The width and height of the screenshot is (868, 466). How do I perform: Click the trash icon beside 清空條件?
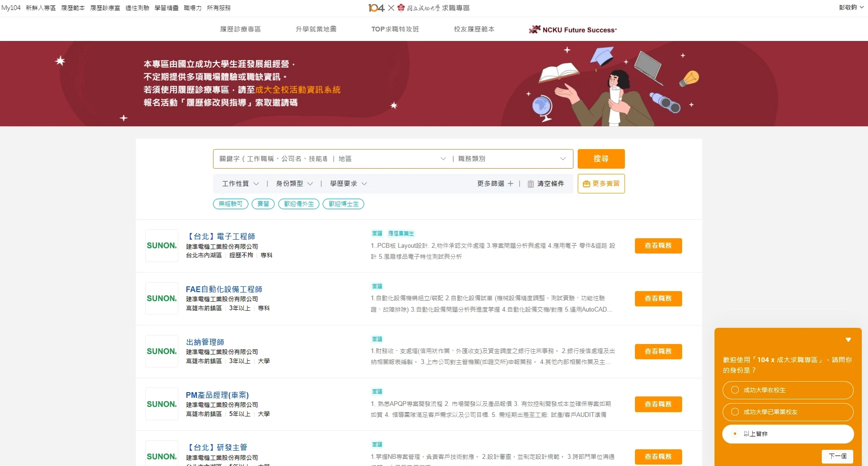pos(531,184)
